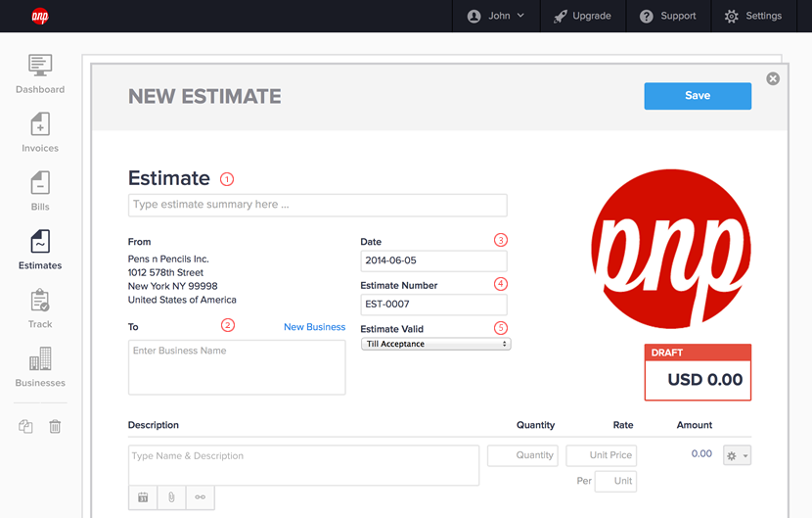Viewport: 812px width, 518px height.
Task: Open the Estimate Valid dropdown
Action: [x=435, y=344]
